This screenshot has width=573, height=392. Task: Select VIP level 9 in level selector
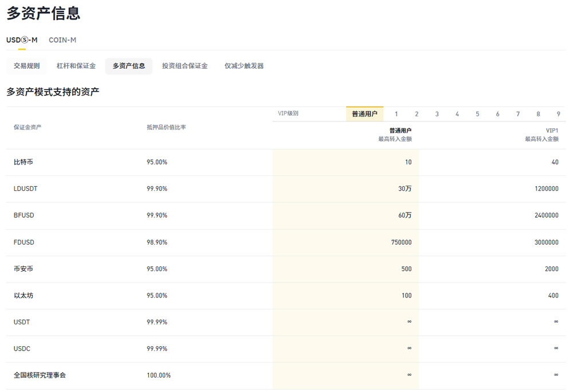pos(558,114)
